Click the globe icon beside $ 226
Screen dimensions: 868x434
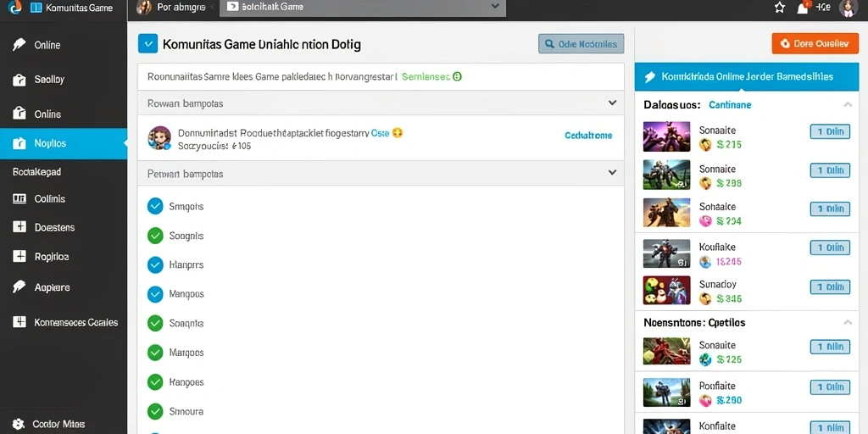tap(705, 359)
